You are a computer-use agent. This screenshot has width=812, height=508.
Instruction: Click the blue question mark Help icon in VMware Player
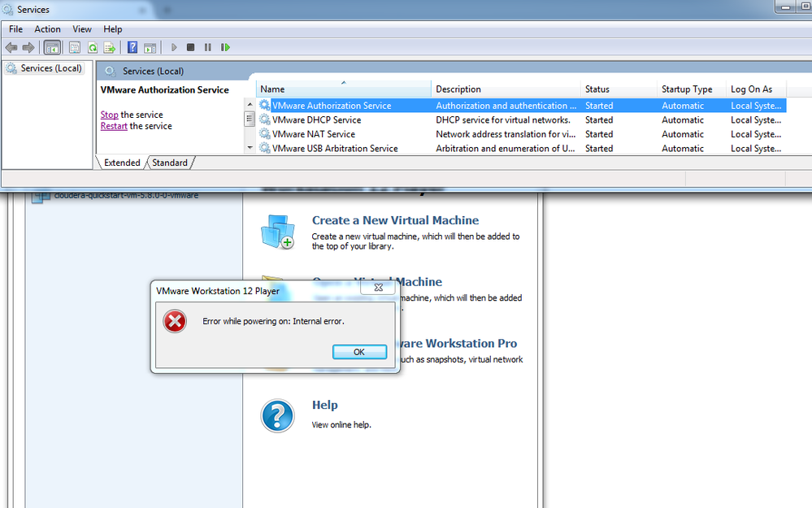coord(277,416)
